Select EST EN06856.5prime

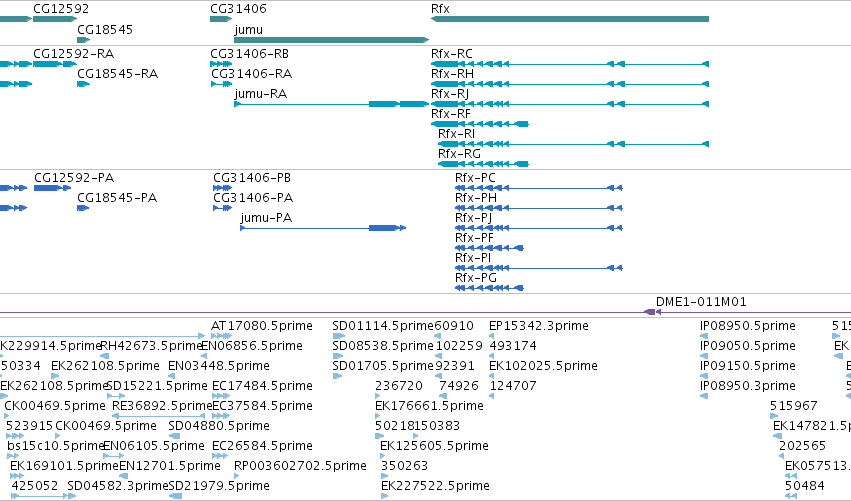(252, 346)
